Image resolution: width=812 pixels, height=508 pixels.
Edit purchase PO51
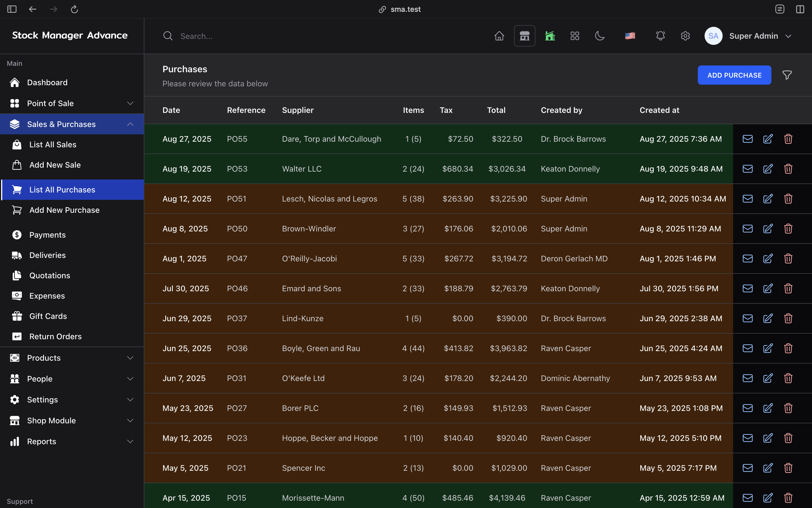click(x=768, y=199)
